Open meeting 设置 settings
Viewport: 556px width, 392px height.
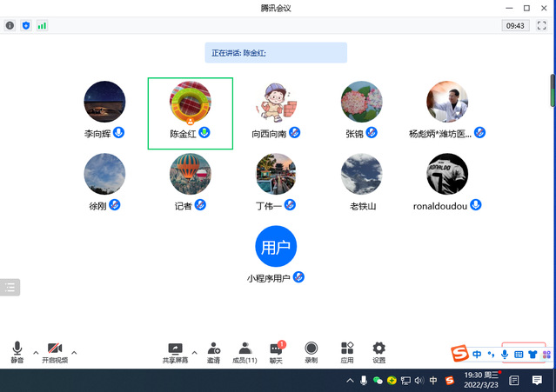click(378, 350)
